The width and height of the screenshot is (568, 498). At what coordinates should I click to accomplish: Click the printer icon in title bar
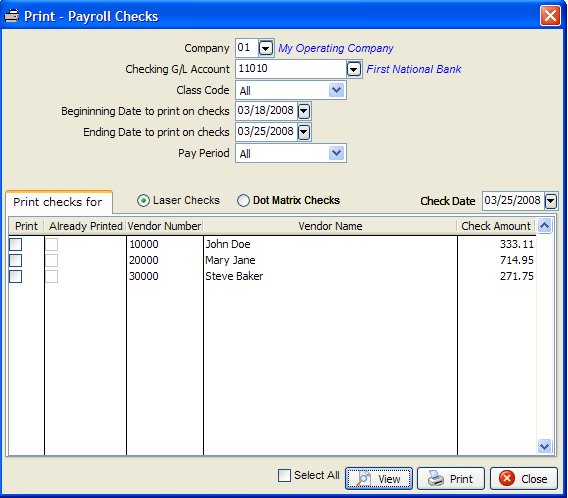pyautogui.click(x=11, y=16)
